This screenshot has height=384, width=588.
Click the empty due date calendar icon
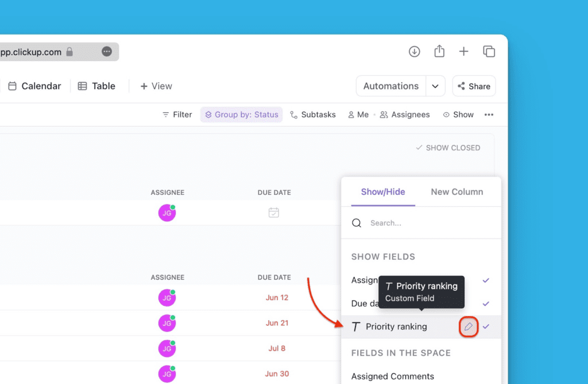(274, 213)
